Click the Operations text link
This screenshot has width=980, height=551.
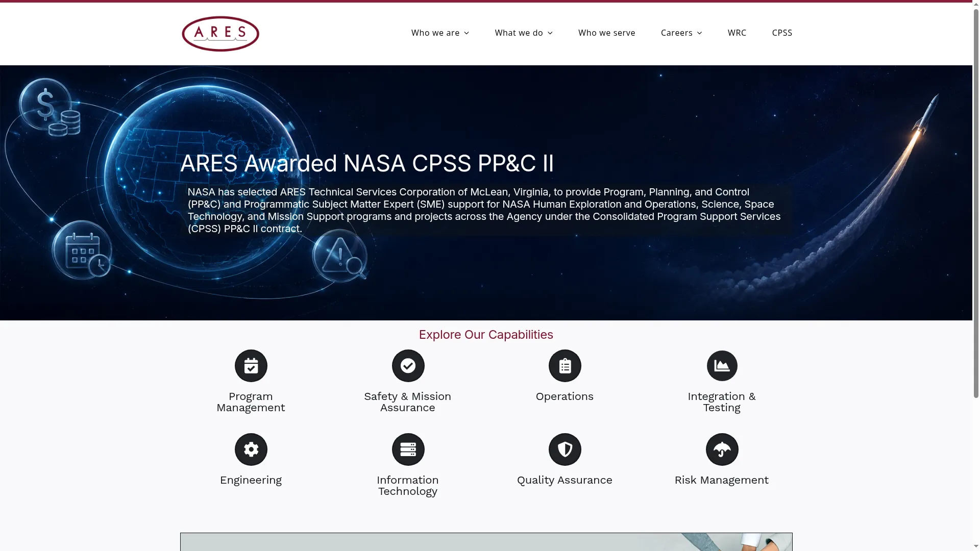point(565,396)
